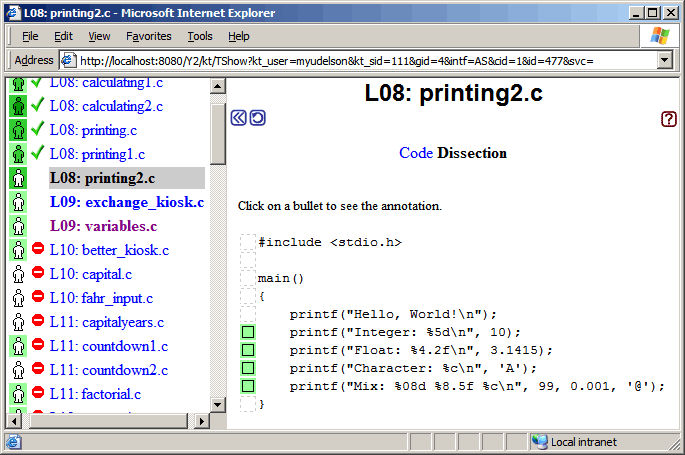
Task: Open L10: fahr_input.c link
Action: pos(101,298)
